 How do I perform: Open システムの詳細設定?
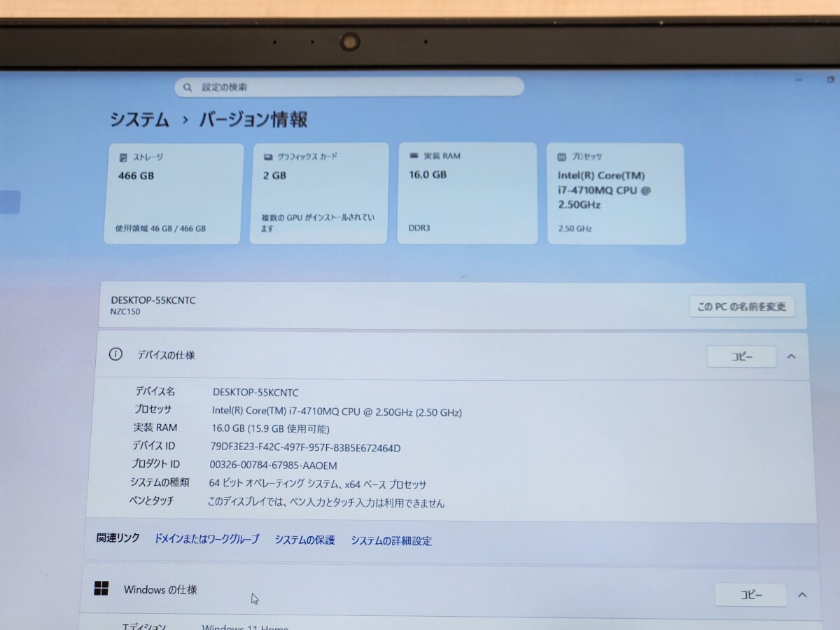pyautogui.click(x=392, y=540)
